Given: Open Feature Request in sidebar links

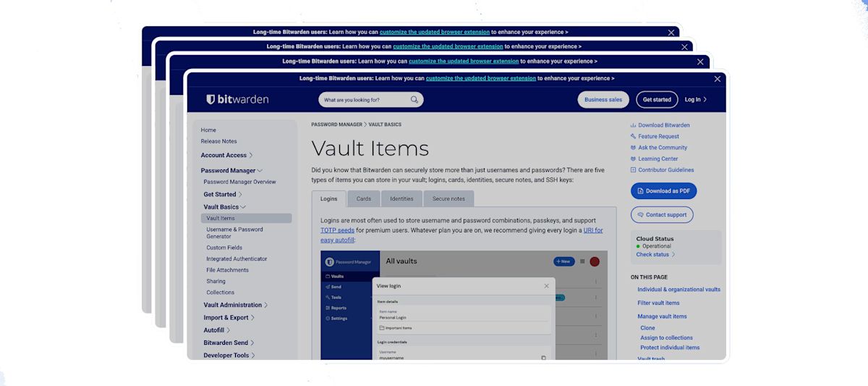Looking at the screenshot, I should click(x=658, y=136).
